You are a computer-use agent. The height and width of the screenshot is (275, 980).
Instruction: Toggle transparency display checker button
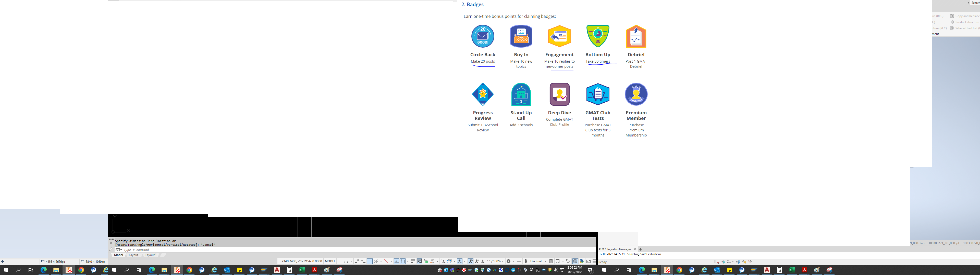pyautogui.click(x=420, y=261)
